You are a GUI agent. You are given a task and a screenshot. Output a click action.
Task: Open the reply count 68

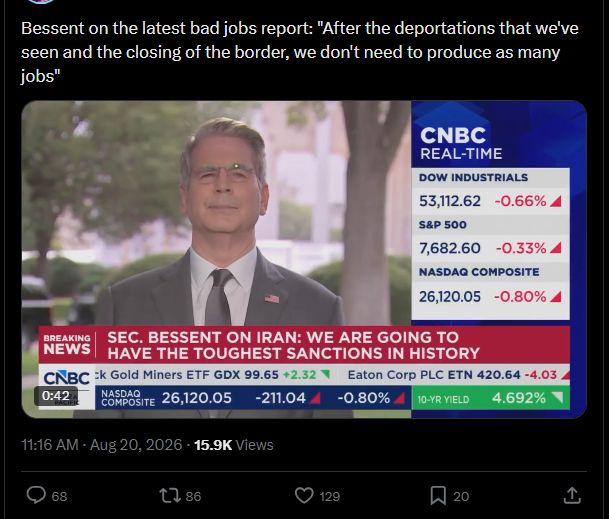tap(59, 496)
